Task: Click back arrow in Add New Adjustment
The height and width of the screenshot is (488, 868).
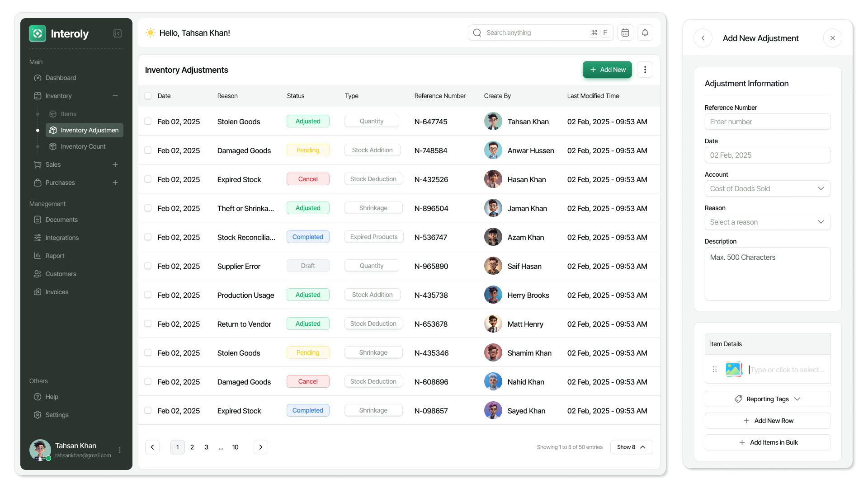Action: 703,38
